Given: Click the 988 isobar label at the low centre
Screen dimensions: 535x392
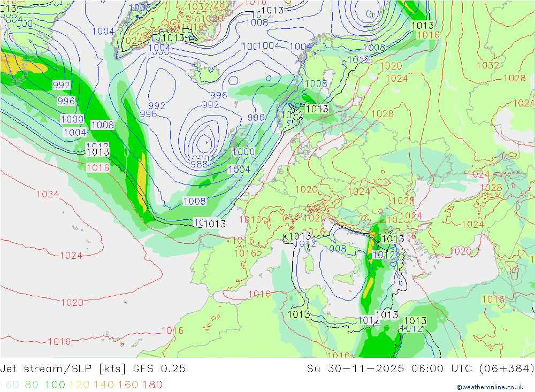Looking at the screenshot, I should tap(199, 164).
